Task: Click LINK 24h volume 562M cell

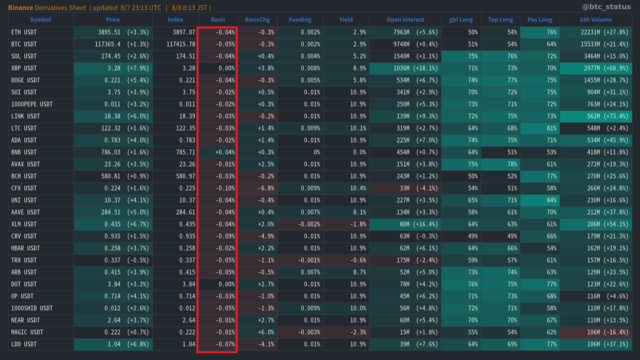Action: [x=596, y=116]
